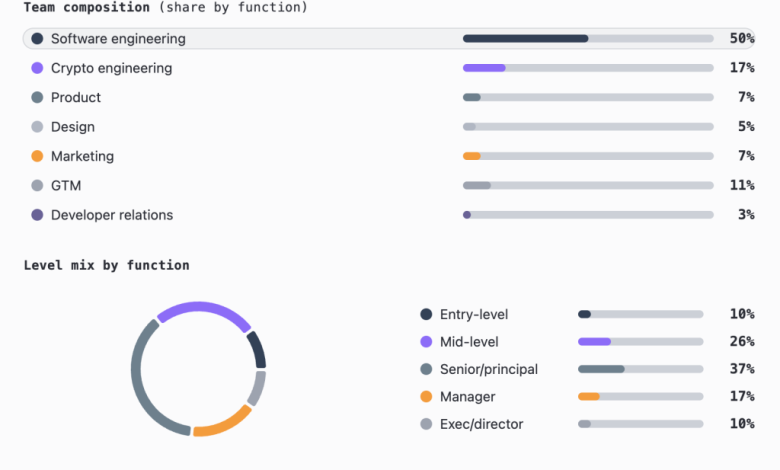Click the Software engineering 50% value

[x=741, y=39]
